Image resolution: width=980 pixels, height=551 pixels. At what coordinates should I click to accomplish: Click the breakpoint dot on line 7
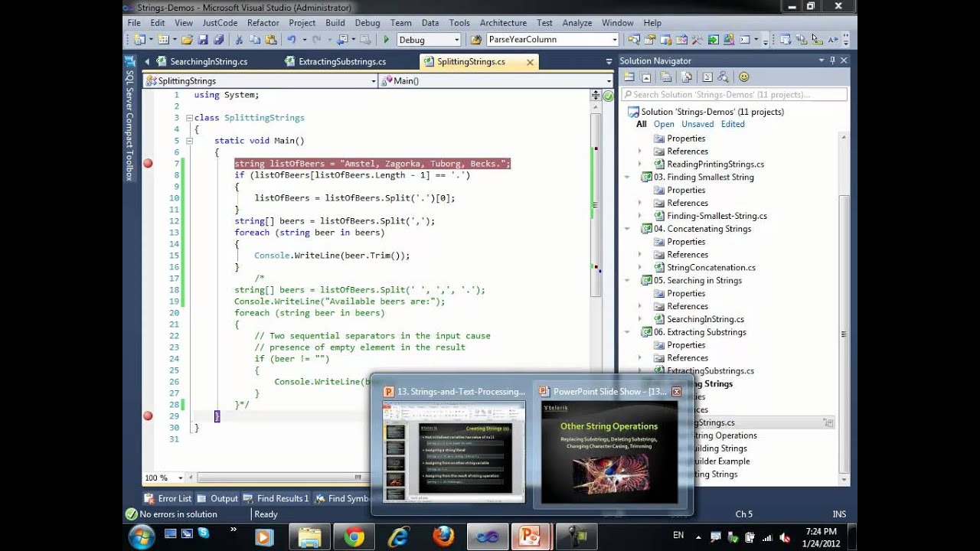(x=148, y=163)
